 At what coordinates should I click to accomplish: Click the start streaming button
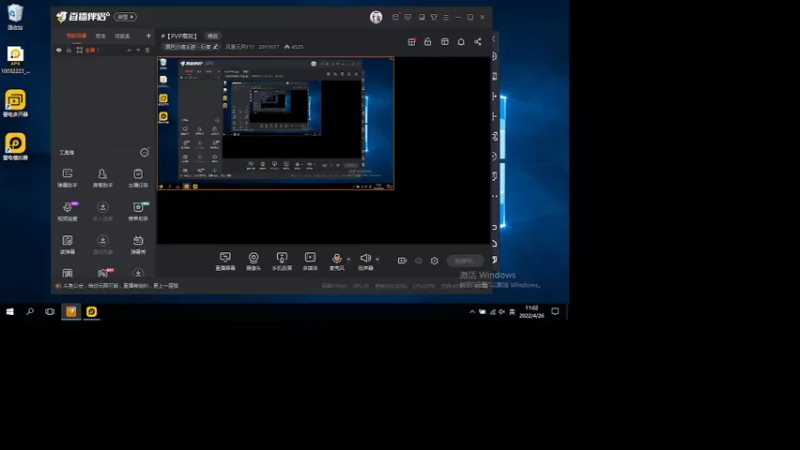[465, 261]
